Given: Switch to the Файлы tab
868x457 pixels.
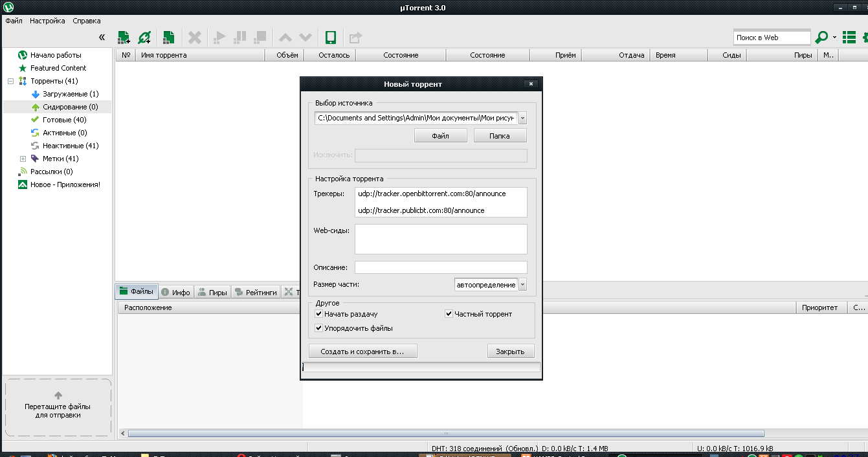Looking at the screenshot, I should [x=137, y=291].
